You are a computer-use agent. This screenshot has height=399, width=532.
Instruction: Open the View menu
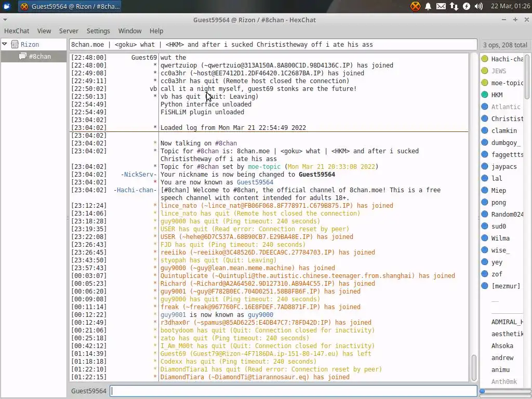tap(44, 31)
